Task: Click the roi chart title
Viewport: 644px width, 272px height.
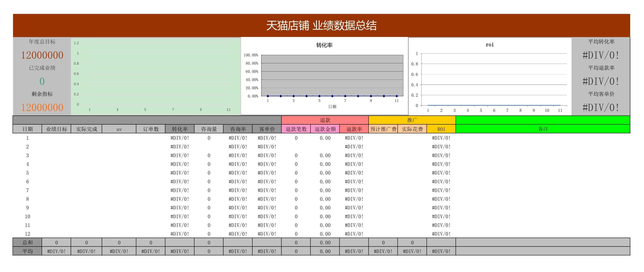Action: click(x=489, y=45)
